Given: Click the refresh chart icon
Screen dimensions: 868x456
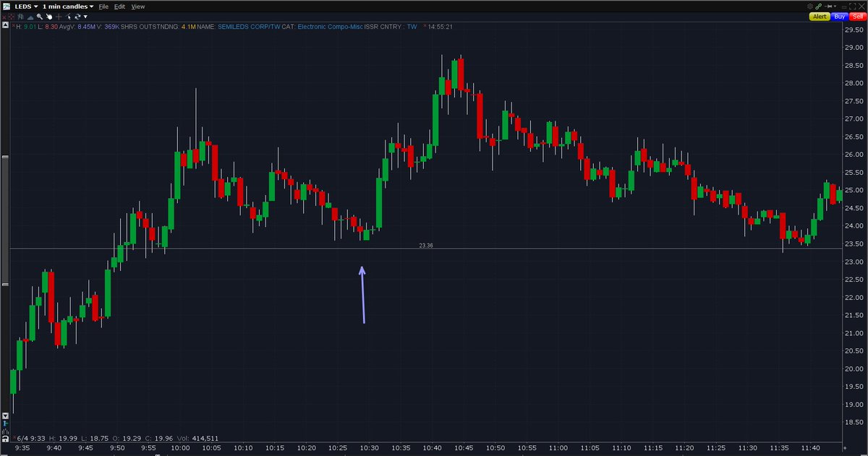Looking at the screenshot, I should click(77, 17).
